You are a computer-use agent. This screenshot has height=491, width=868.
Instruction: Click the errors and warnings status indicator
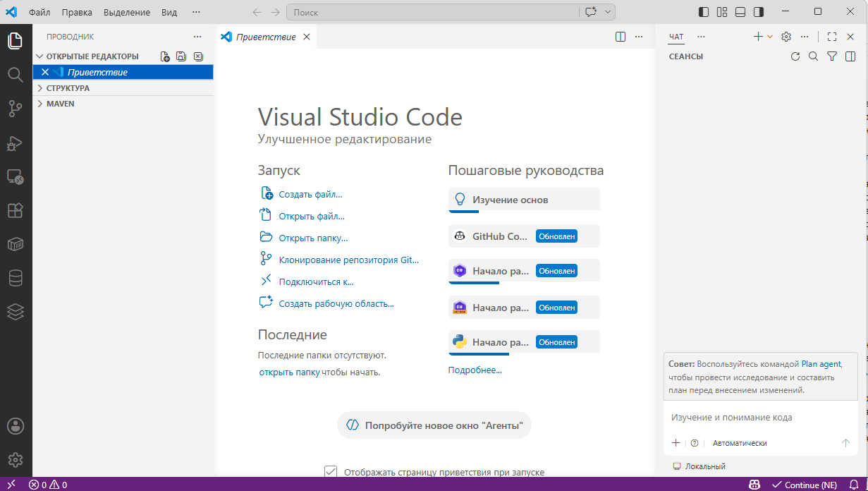48,485
